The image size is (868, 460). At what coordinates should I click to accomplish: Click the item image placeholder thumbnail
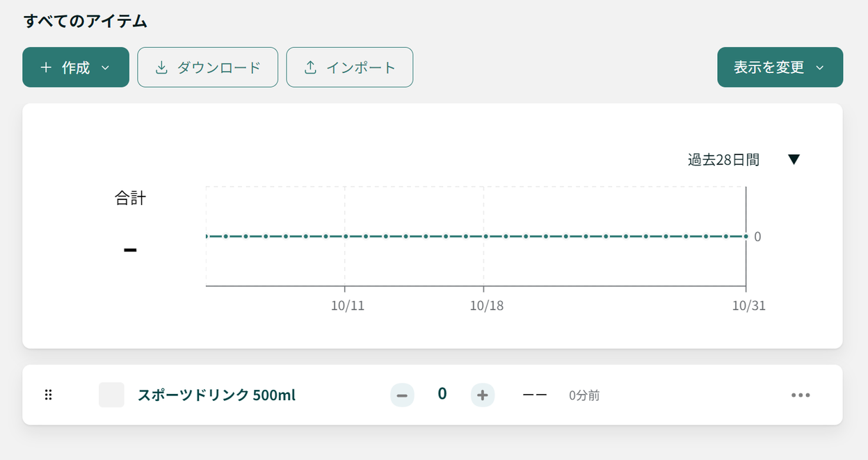[111, 395]
